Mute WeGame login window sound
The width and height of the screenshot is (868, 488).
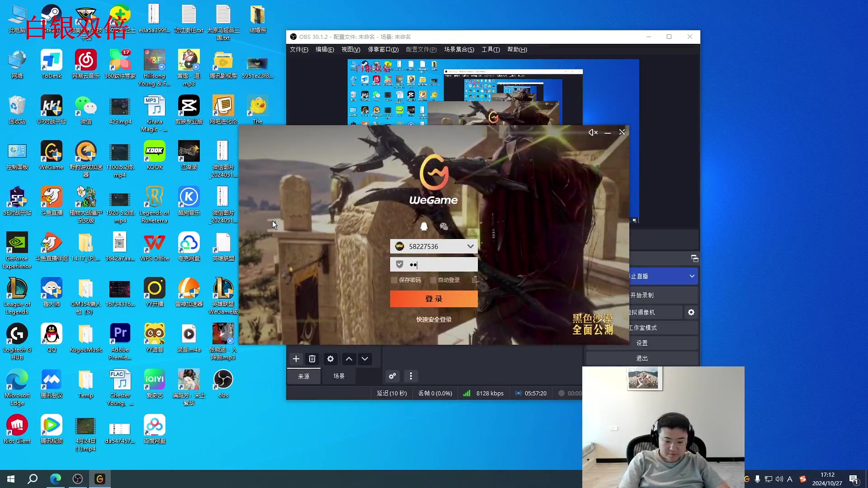(x=593, y=132)
